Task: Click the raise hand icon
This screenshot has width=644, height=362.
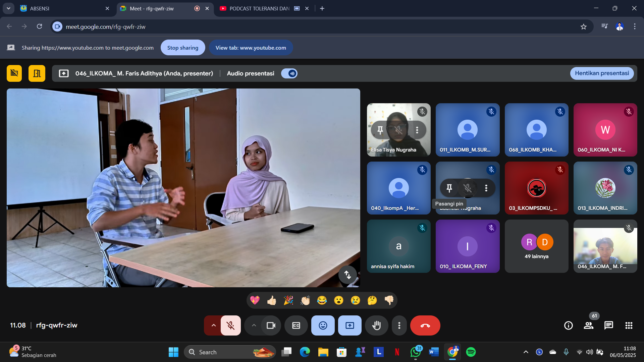Action: tap(376, 325)
